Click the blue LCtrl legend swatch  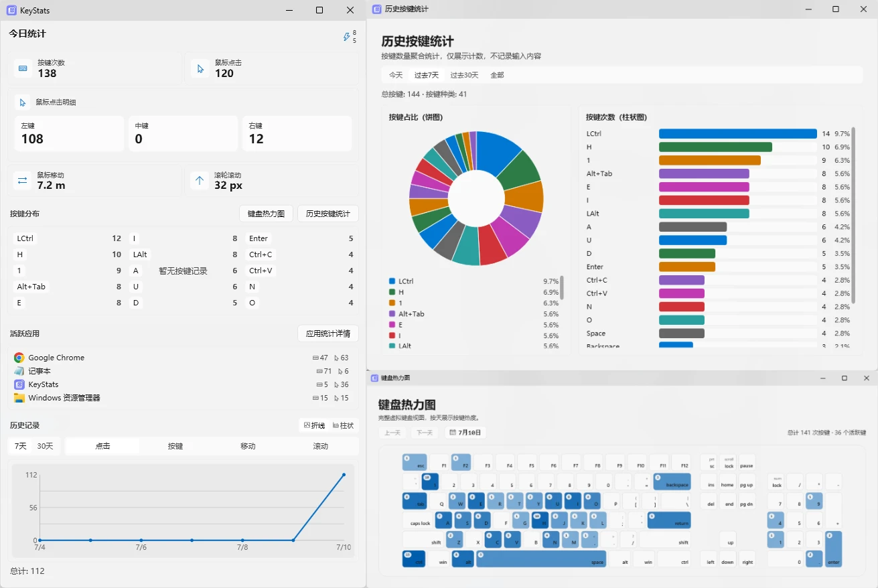coord(392,281)
